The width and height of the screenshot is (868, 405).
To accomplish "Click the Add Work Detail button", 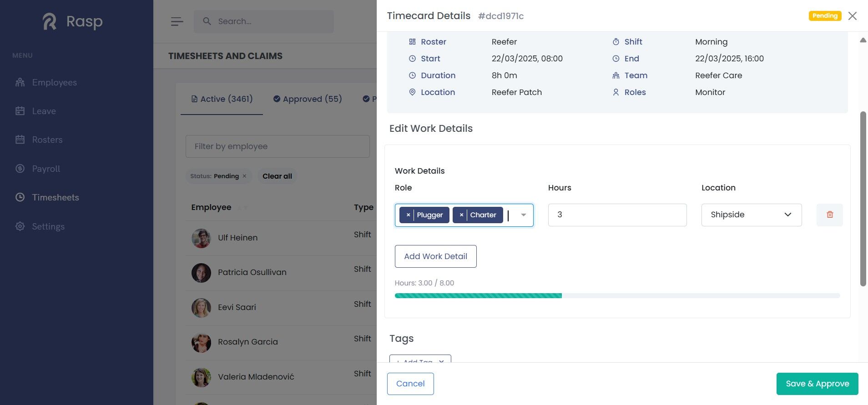I will (x=435, y=256).
